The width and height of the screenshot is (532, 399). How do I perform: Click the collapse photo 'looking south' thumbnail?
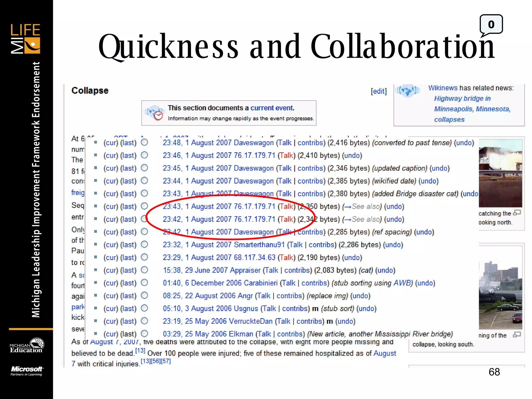500,287
